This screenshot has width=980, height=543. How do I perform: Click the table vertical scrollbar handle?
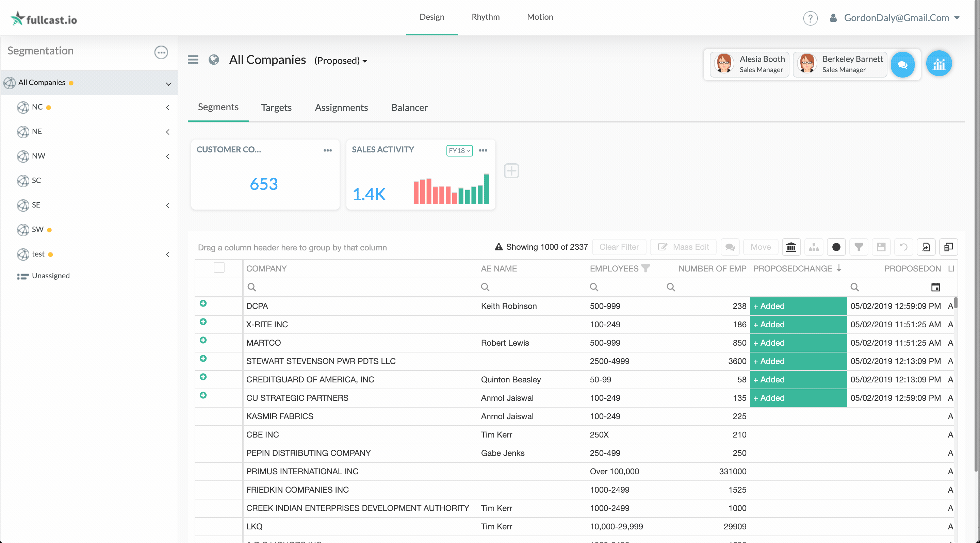pyautogui.click(x=955, y=303)
